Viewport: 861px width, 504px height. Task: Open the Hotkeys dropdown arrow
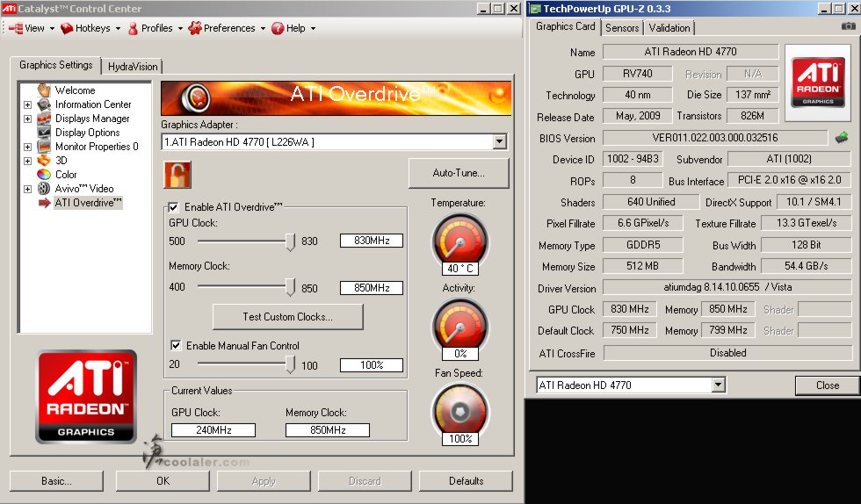(118, 29)
